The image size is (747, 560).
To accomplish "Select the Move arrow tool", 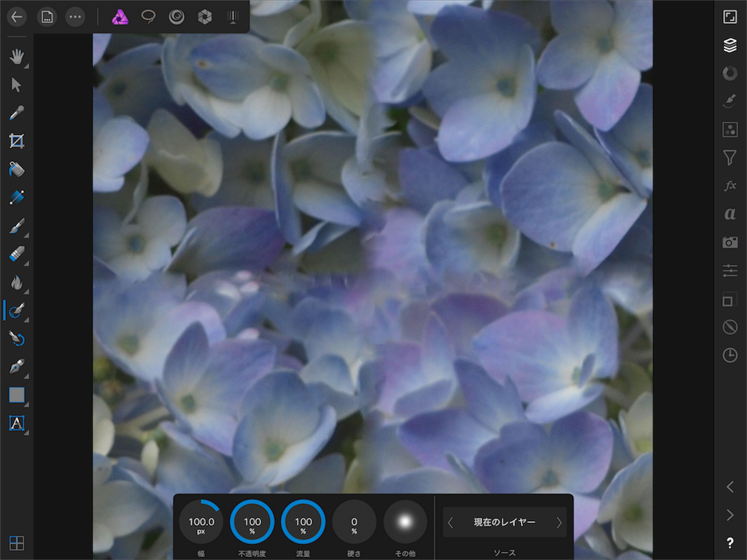I will [x=16, y=85].
